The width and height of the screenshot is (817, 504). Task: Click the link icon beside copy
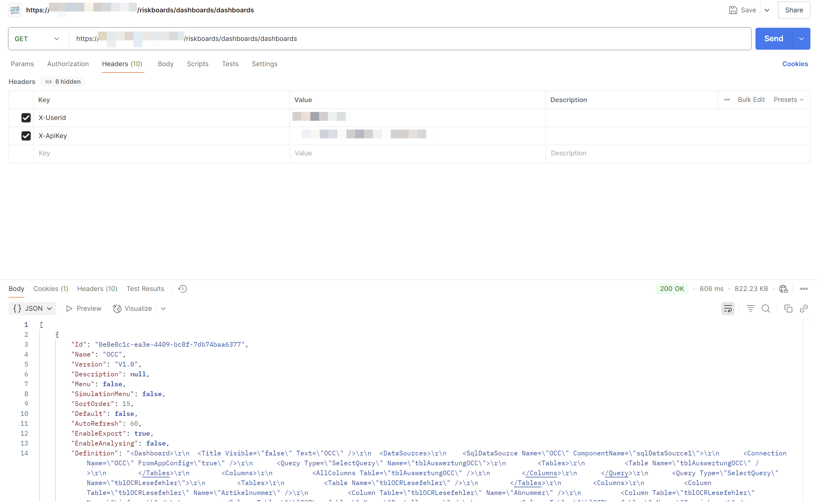[x=804, y=309]
